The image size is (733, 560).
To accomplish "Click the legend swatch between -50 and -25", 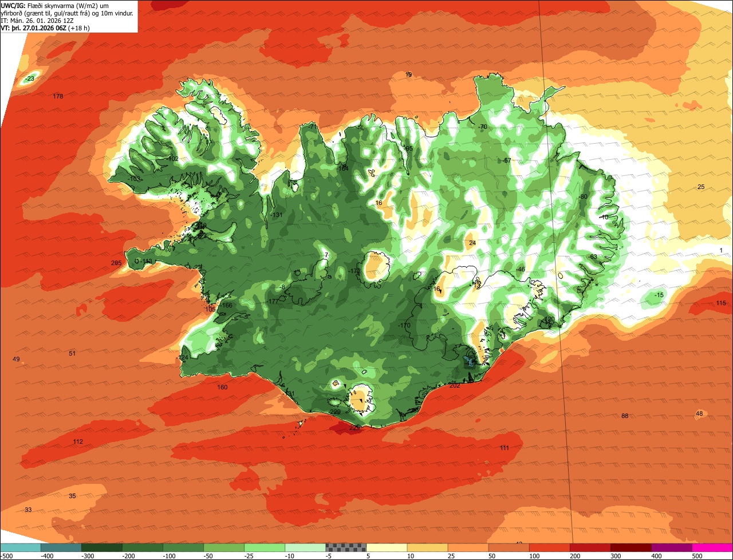I will [223, 547].
